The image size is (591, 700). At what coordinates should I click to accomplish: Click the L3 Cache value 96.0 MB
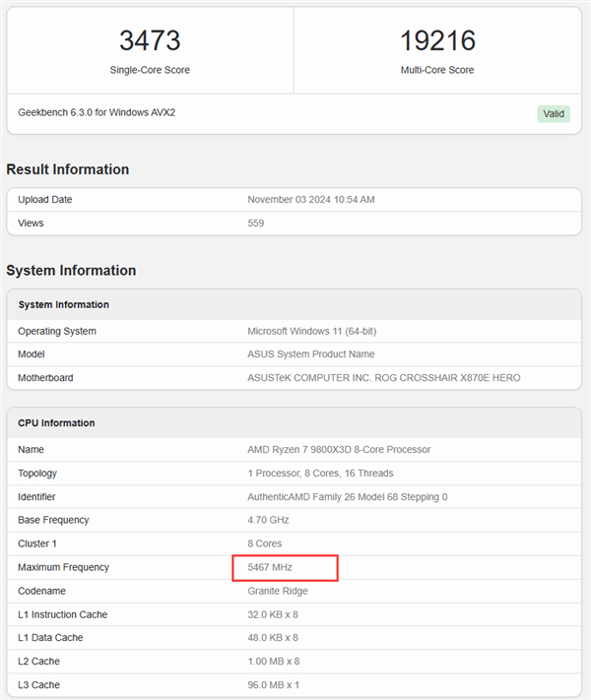tap(273, 684)
